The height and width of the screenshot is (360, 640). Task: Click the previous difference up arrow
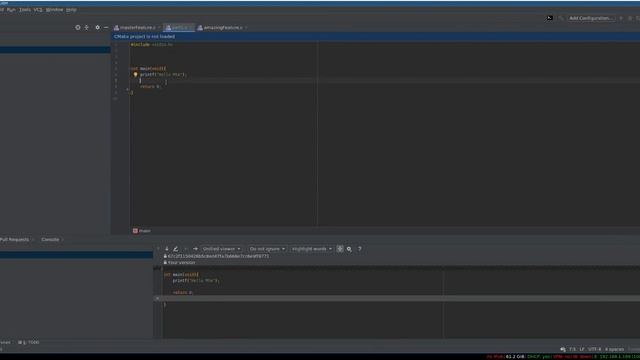[x=158, y=249]
